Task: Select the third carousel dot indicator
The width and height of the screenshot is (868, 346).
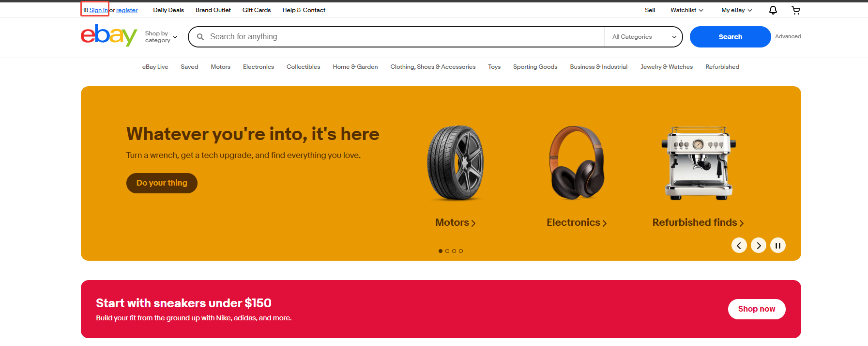Action: [x=454, y=251]
